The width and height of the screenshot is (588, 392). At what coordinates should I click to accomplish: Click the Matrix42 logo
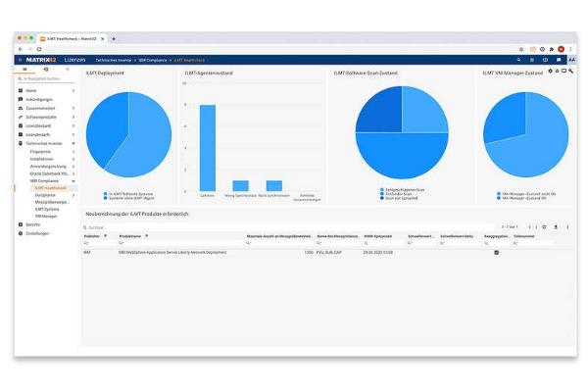41,60
